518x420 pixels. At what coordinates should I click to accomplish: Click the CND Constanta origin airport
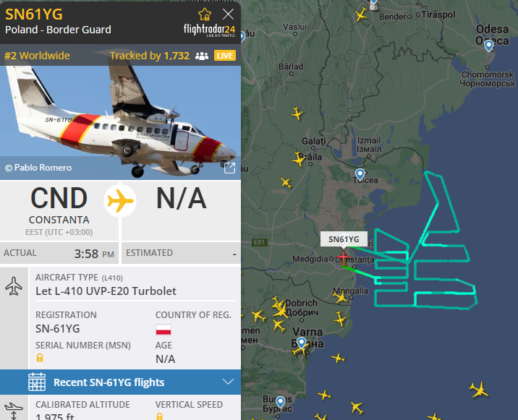point(59,210)
